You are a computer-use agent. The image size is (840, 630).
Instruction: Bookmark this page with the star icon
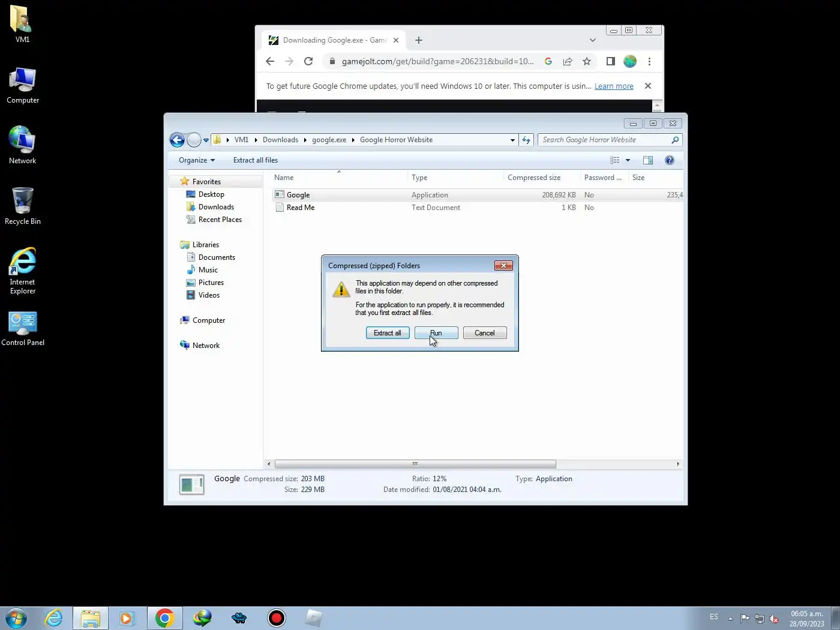587,61
